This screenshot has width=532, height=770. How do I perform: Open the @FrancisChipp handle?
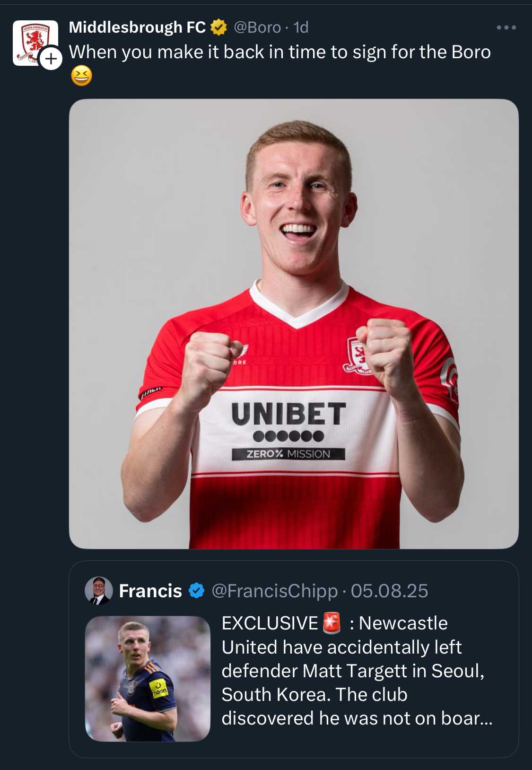click(275, 591)
